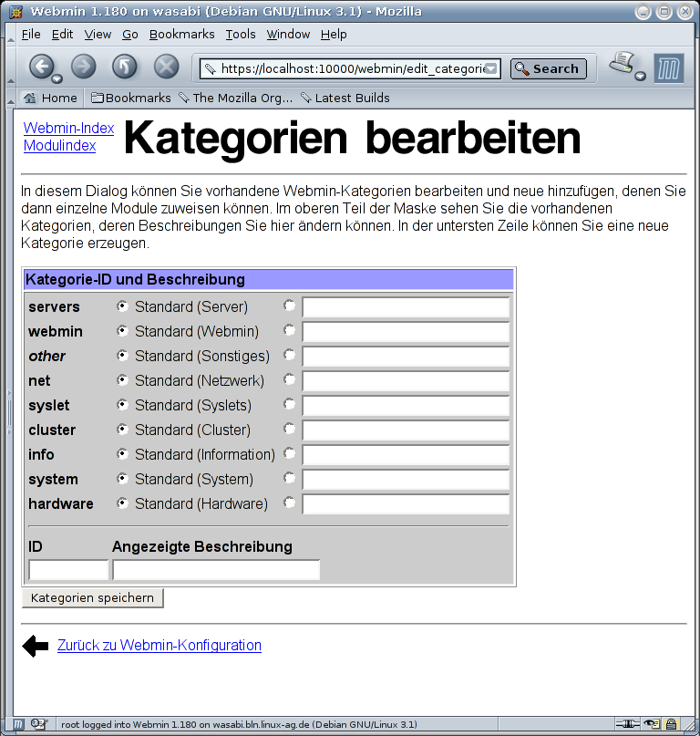Toggle the sidebar grippy handle on left edge
The image size is (700, 736).
coord(9,413)
